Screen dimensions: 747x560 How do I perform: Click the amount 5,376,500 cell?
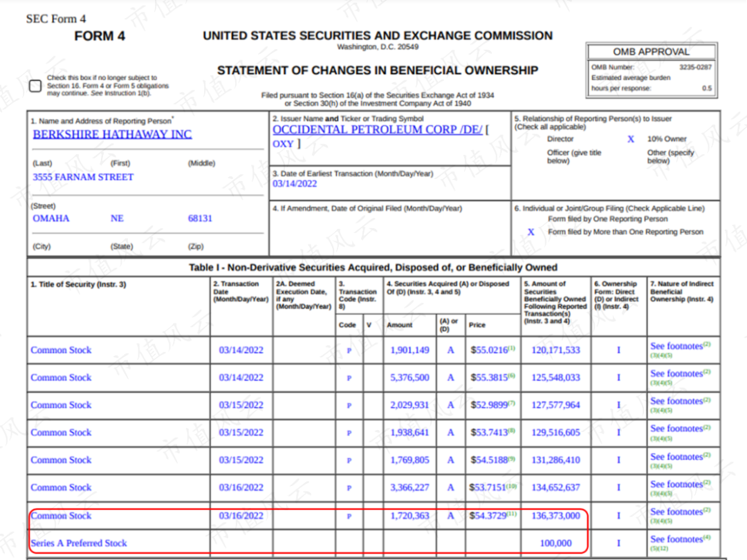coord(409,377)
